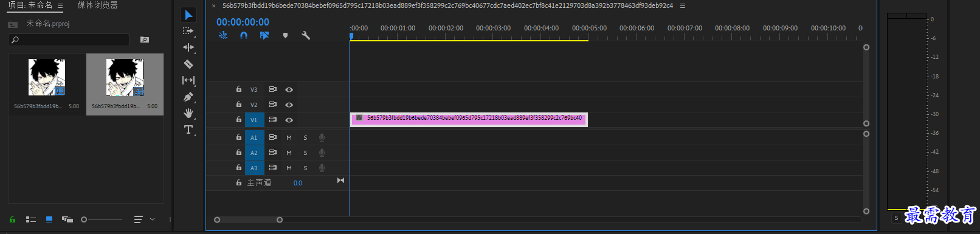Click the project search field

click(x=69, y=40)
